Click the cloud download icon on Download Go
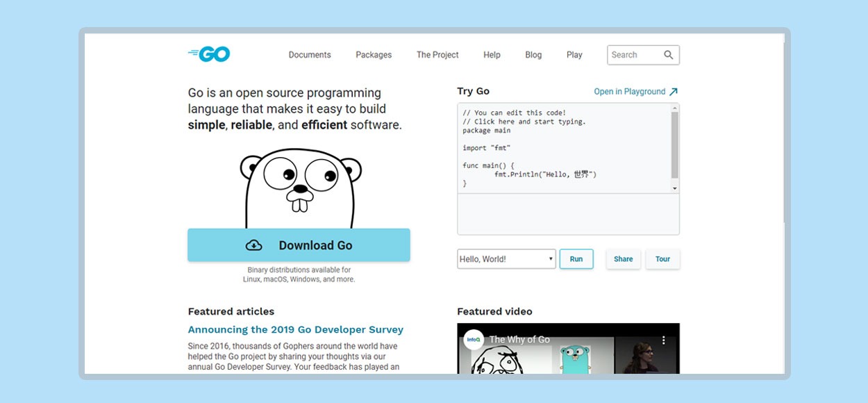 click(x=254, y=245)
